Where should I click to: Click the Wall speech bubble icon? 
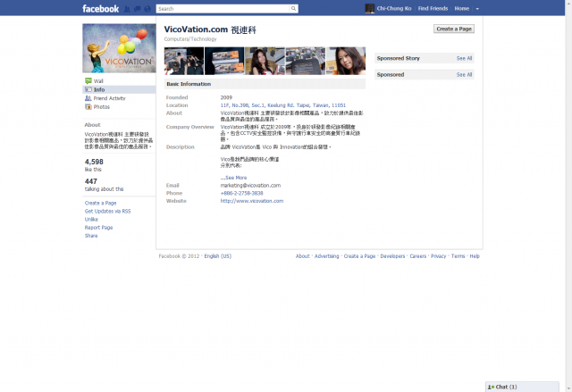pyautogui.click(x=88, y=81)
